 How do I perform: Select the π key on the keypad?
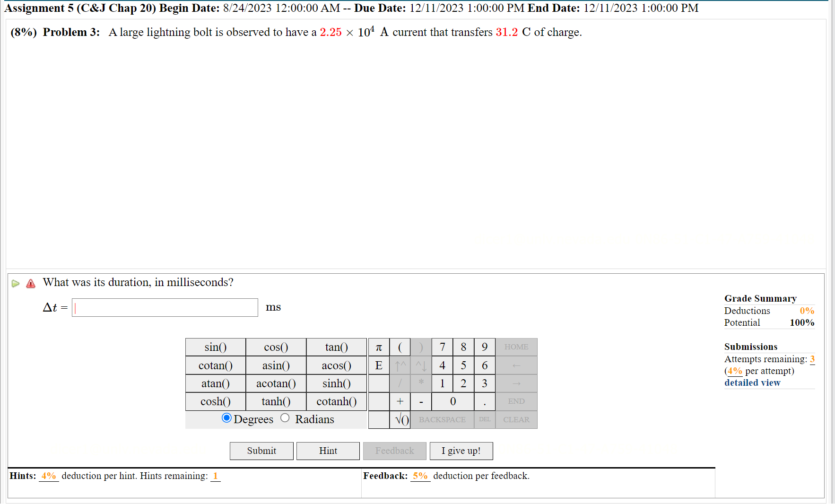[378, 347]
